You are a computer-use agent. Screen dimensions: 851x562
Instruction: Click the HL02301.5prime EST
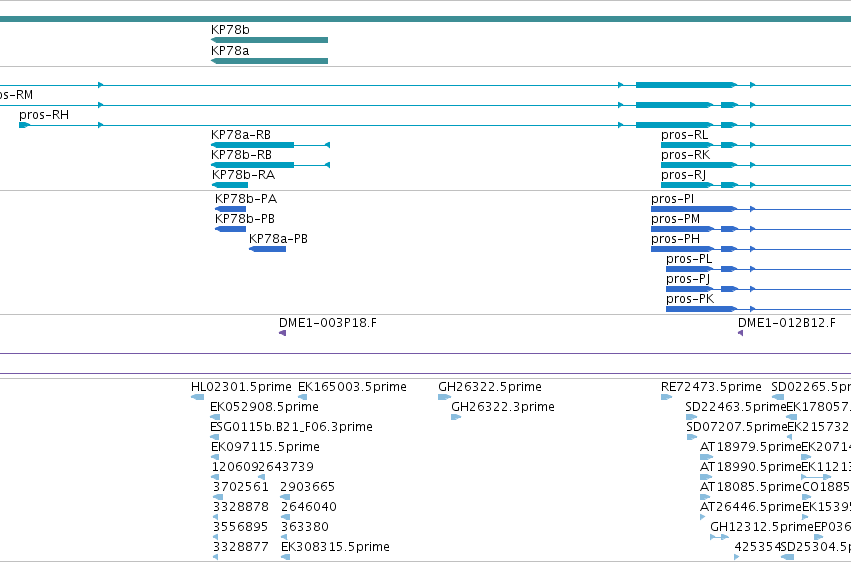[x=198, y=397]
